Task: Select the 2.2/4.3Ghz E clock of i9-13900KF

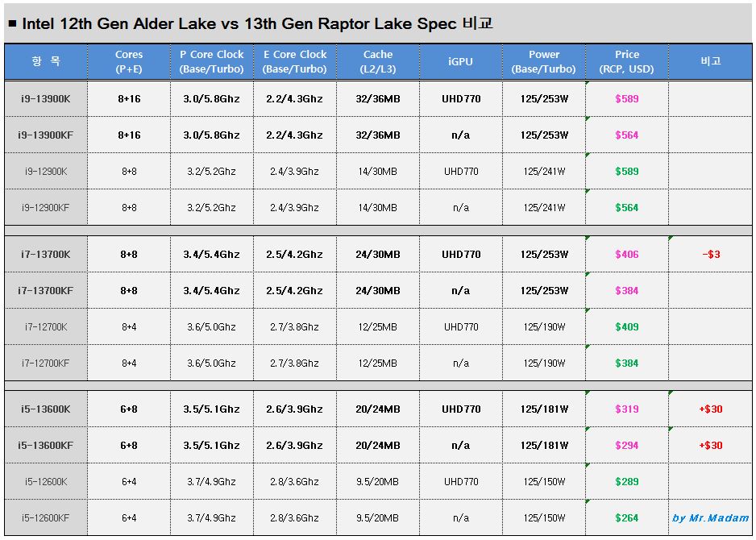Action: pyautogui.click(x=295, y=135)
